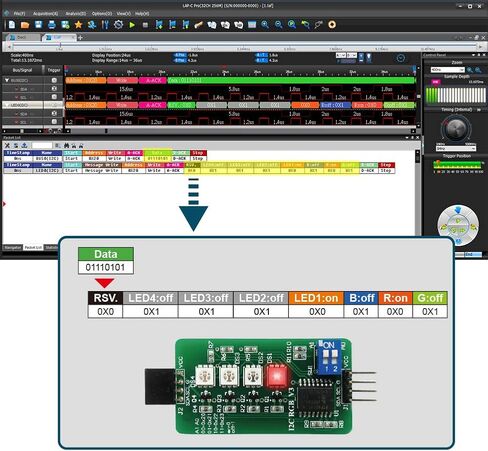Click the Zoom in magnifier toolbar icon
488x451 pixels.
(265, 25)
